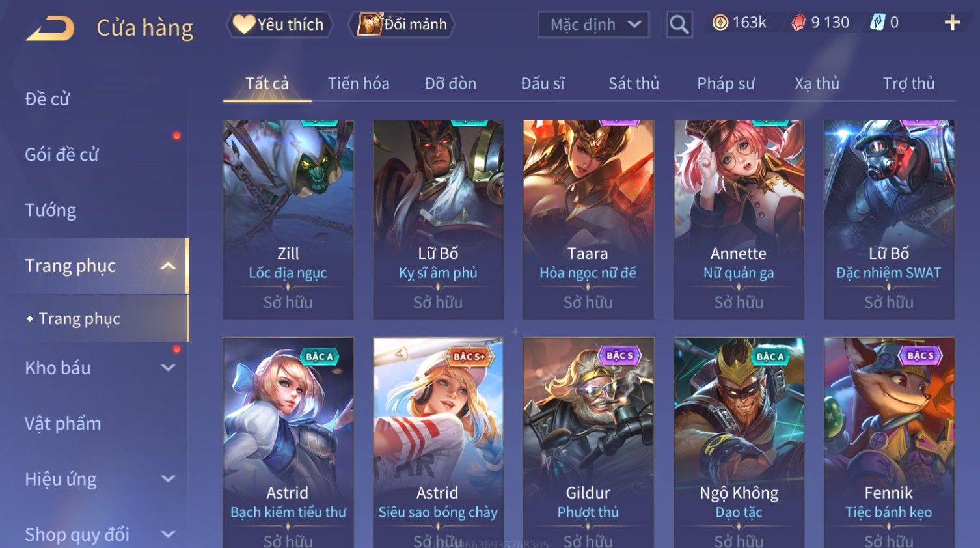
Task: Open the search magnifier icon
Action: [679, 25]
